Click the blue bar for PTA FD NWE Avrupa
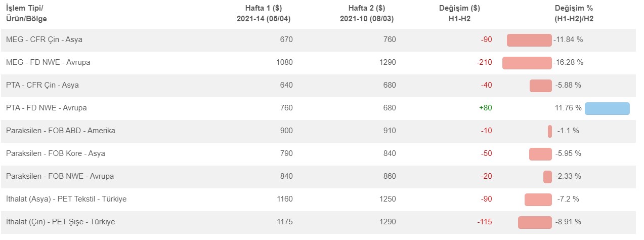The height and width of the screenshot is (240, 644). pos(607,109)
